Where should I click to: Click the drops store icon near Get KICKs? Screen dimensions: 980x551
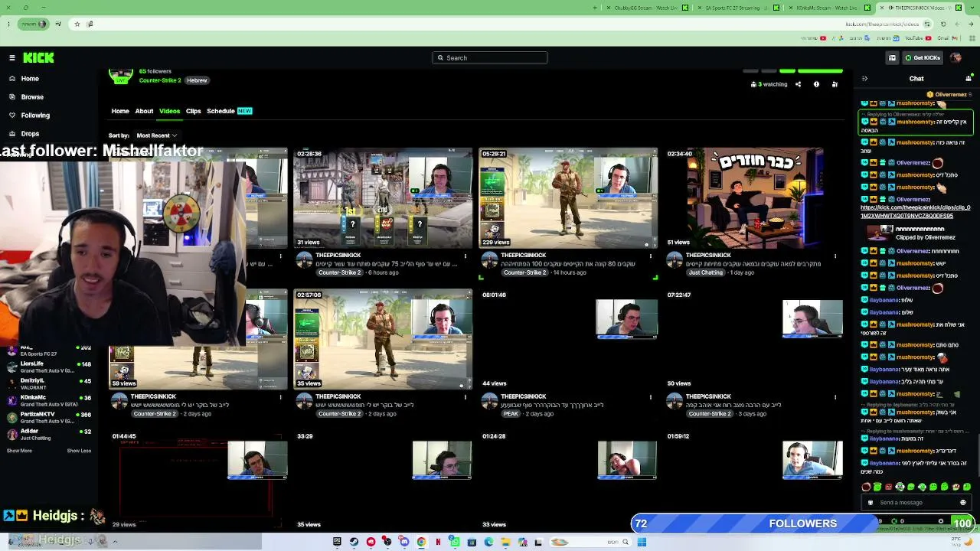pyautogui.click(x=892, y=57)
